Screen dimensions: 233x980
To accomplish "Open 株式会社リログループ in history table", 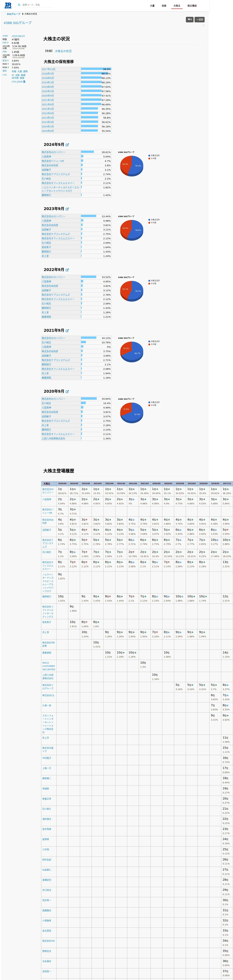I will tap(48, 687).
